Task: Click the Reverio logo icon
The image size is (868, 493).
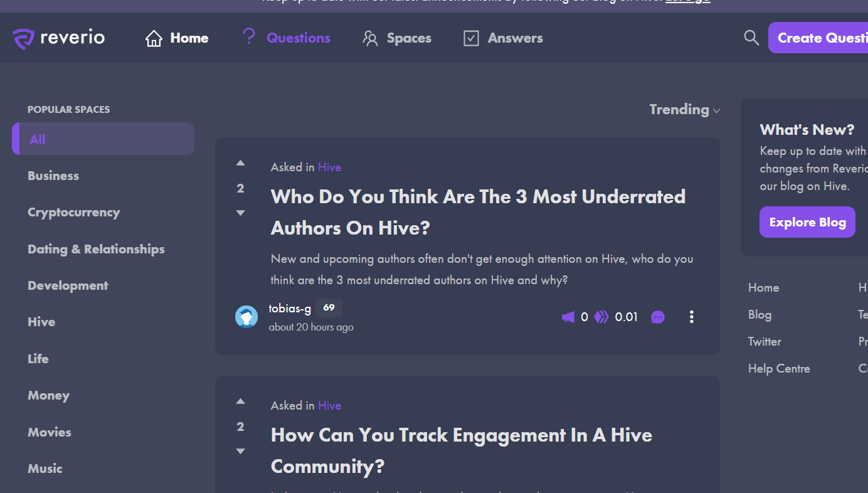Action: (x=23, y=38)
